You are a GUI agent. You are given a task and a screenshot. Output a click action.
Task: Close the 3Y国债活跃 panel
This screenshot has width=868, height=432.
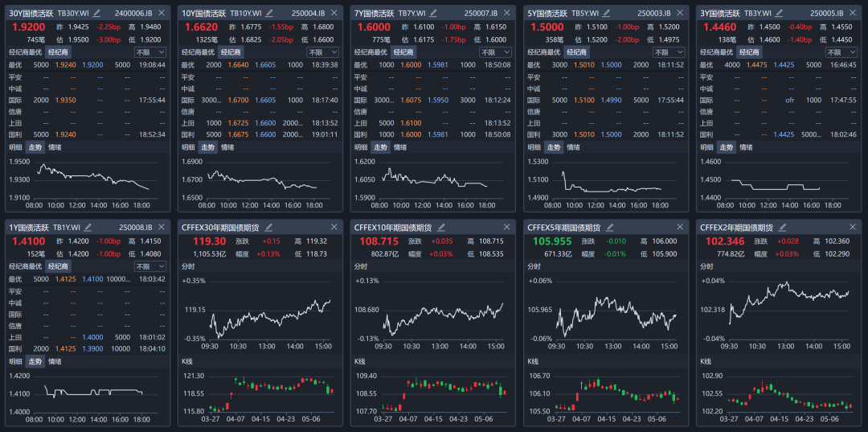852,13
